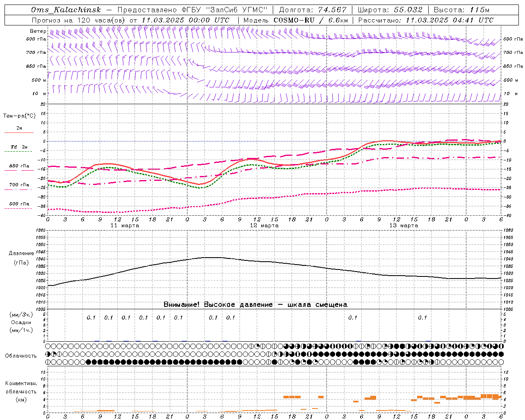Click the (км) convective cloud unit label
Viewport: 525px width, 420px height.
21,399
